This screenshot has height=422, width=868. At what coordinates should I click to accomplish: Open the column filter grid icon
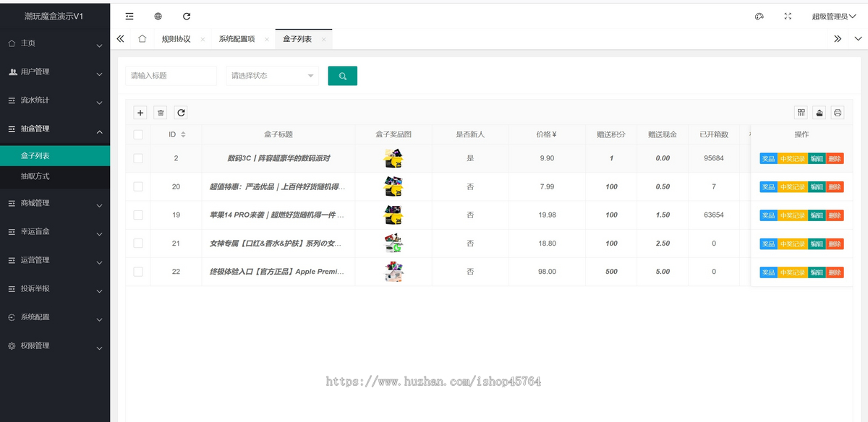coord(801,113)
